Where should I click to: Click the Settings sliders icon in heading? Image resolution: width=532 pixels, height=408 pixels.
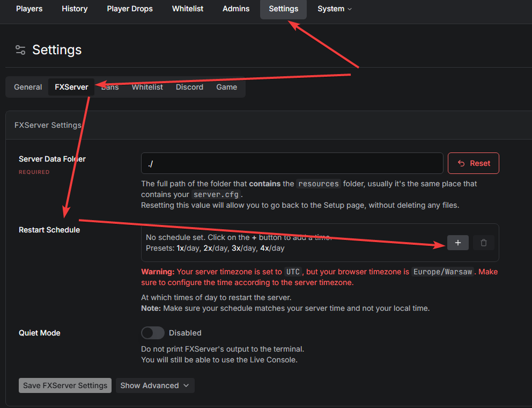(x=20, y=50)
